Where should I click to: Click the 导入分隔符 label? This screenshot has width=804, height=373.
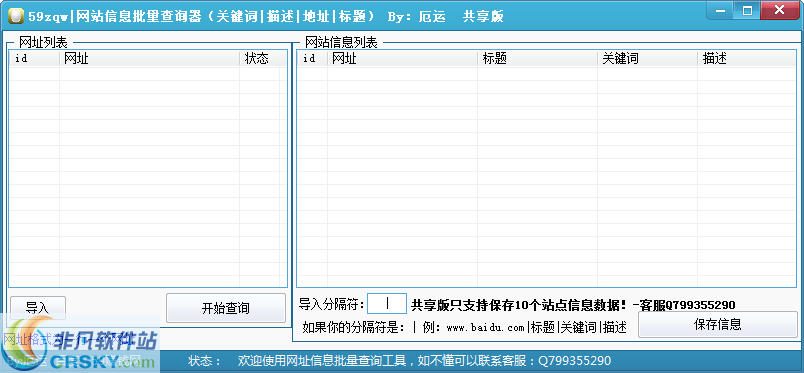point(332,304)
